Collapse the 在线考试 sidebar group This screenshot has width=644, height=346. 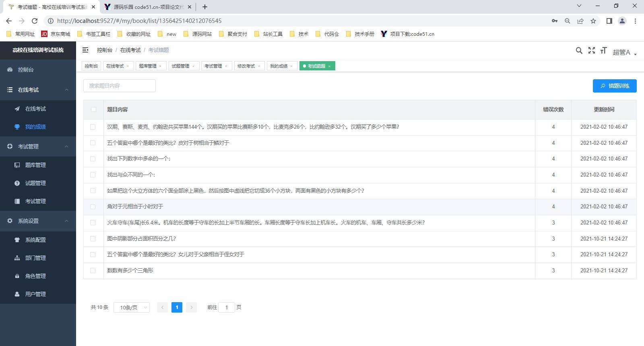click(38, 90)
